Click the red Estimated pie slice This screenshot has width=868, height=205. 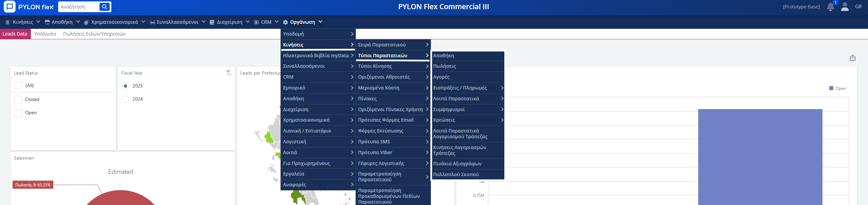[121, 198]
